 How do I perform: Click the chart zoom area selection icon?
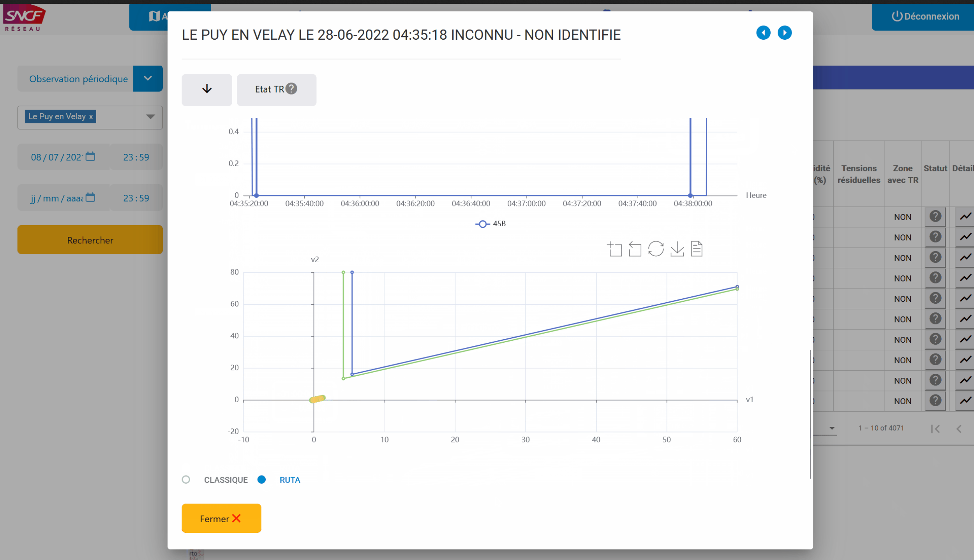(615, 249)
